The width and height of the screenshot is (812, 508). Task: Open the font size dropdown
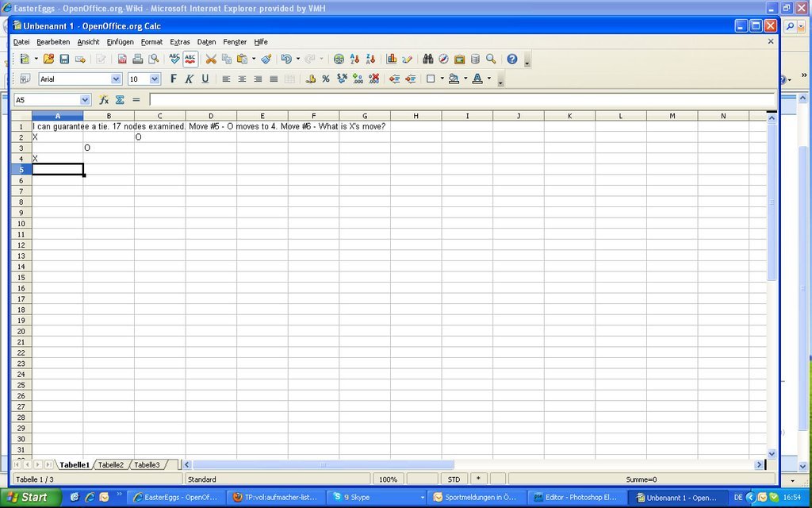155,79
